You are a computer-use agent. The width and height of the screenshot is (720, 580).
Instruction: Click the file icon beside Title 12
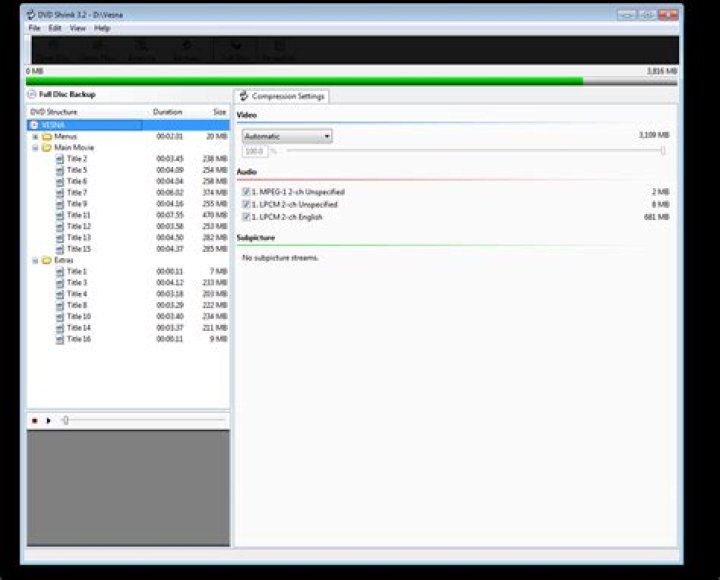coord(60,226)
